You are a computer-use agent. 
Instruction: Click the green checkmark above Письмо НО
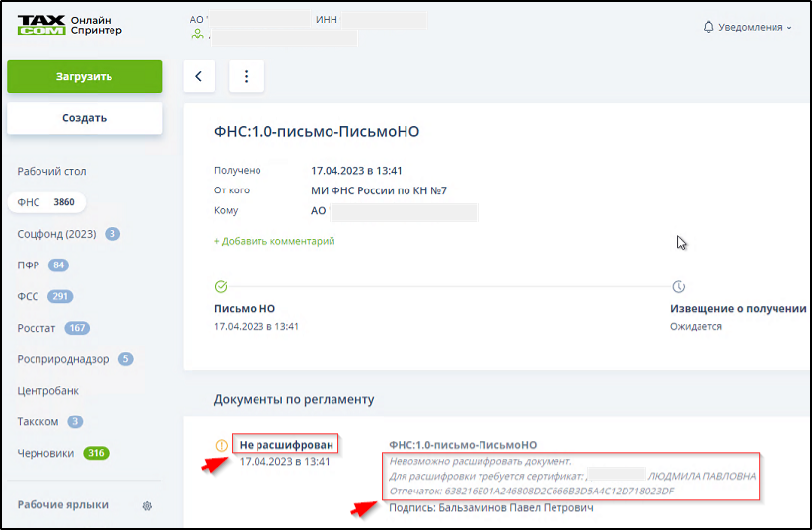(221, 287)
